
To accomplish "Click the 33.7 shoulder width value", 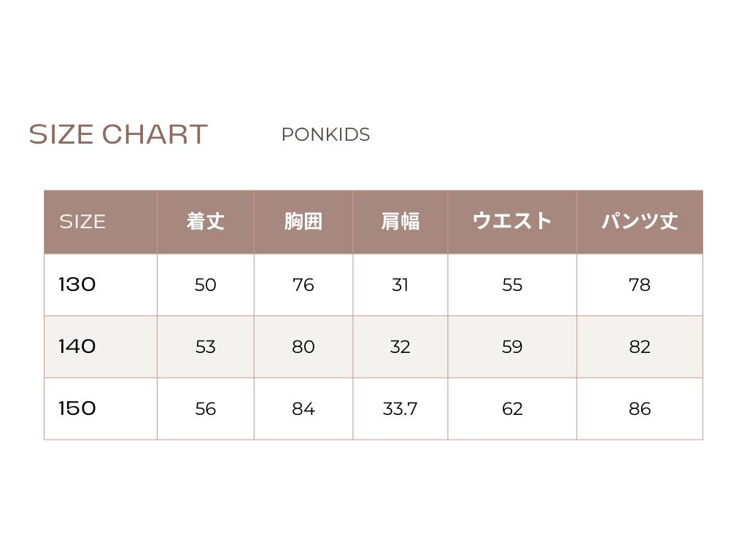I will point(400,409).
